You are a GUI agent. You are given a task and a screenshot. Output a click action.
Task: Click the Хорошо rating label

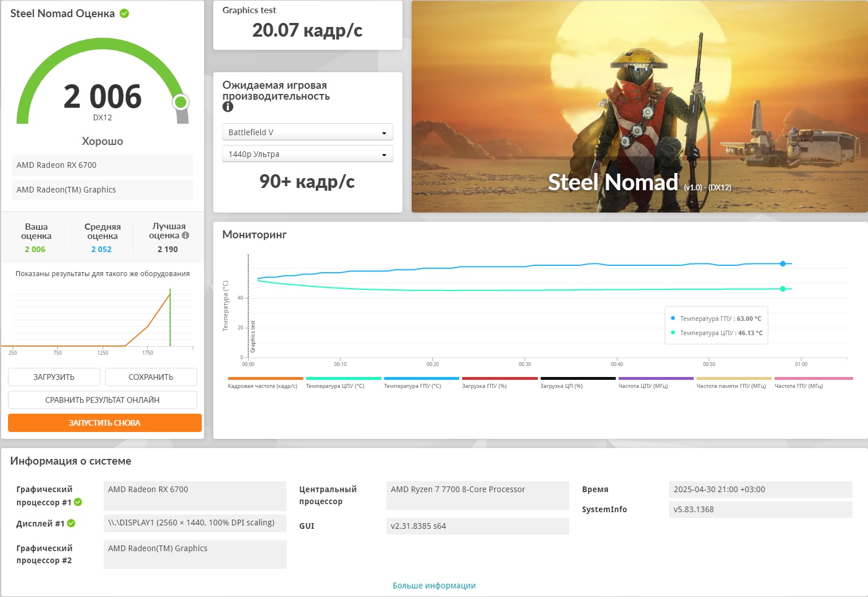point(103,141)
